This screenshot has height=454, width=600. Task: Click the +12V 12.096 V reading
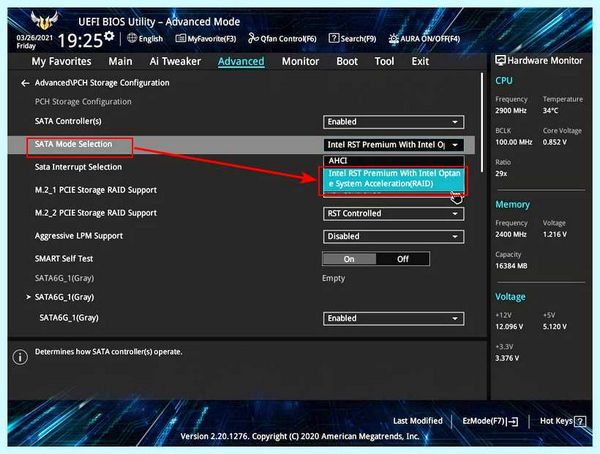pyautogui.click(x=509, y=327)
